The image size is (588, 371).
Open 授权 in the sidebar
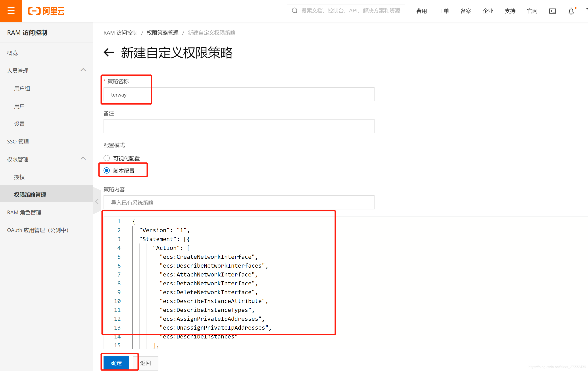19,177
